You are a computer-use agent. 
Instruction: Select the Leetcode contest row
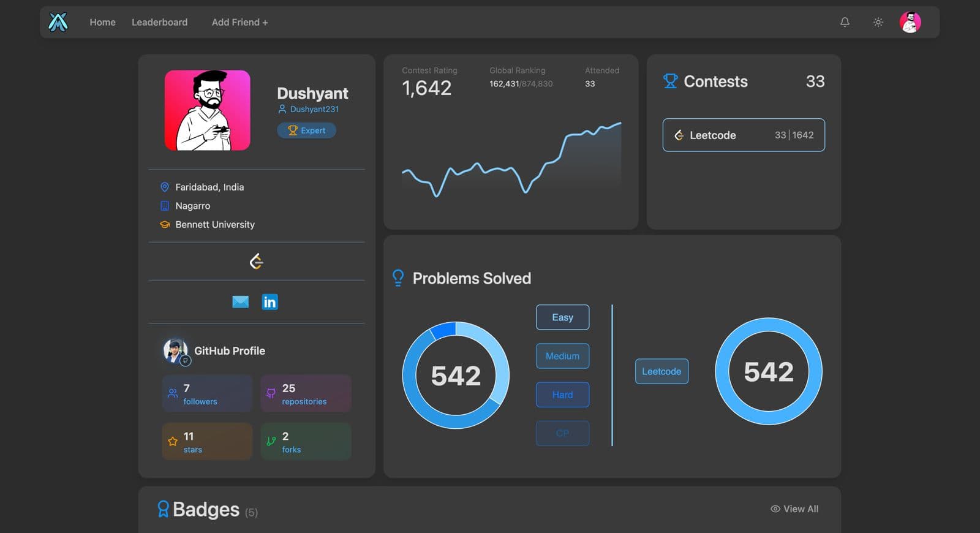coord(744,135)
